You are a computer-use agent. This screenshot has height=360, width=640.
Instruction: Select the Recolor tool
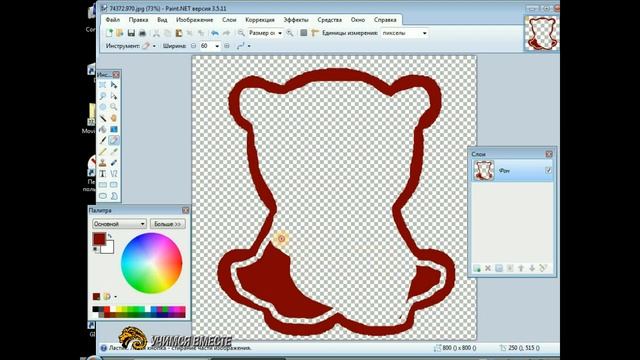tap(114, 162)
